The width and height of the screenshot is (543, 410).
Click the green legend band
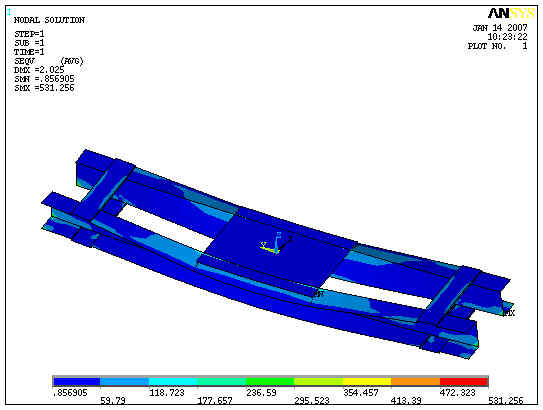270,382
